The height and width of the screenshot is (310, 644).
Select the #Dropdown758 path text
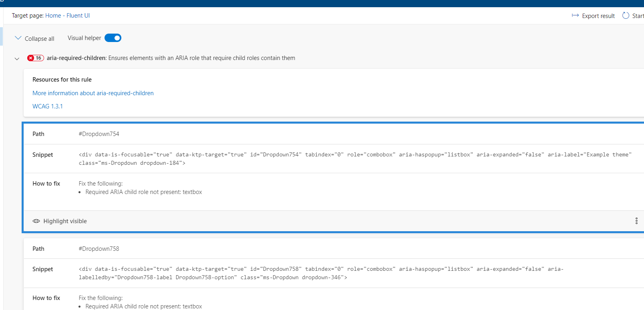point(99,249)
